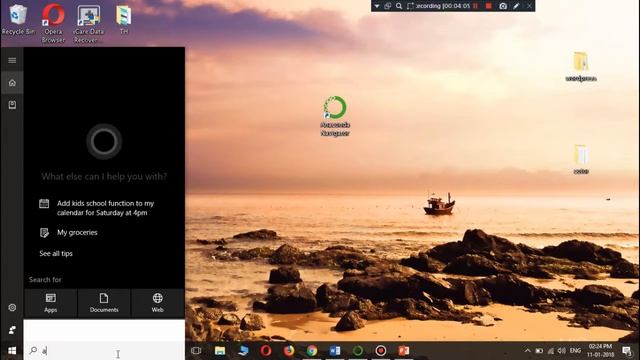
Task: Stop the screen recording
Action: pos(489,6)
